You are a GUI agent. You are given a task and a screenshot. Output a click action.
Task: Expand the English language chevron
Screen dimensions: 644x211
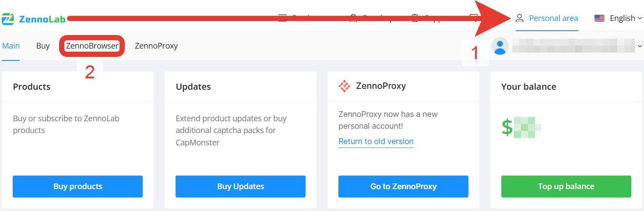[x=640, y=18]
